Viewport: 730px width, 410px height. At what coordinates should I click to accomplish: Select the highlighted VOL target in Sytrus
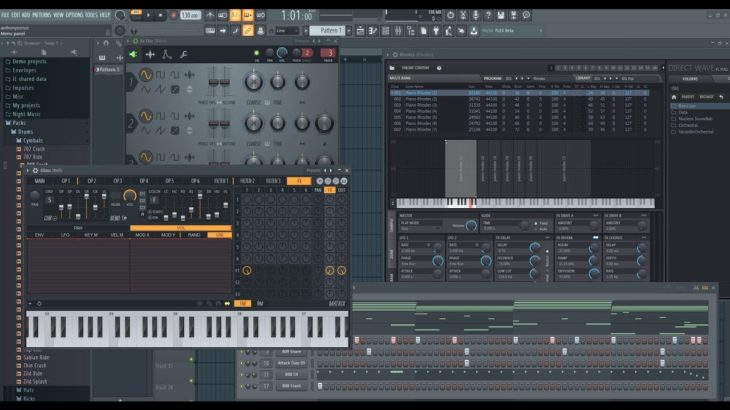[181, 228]
